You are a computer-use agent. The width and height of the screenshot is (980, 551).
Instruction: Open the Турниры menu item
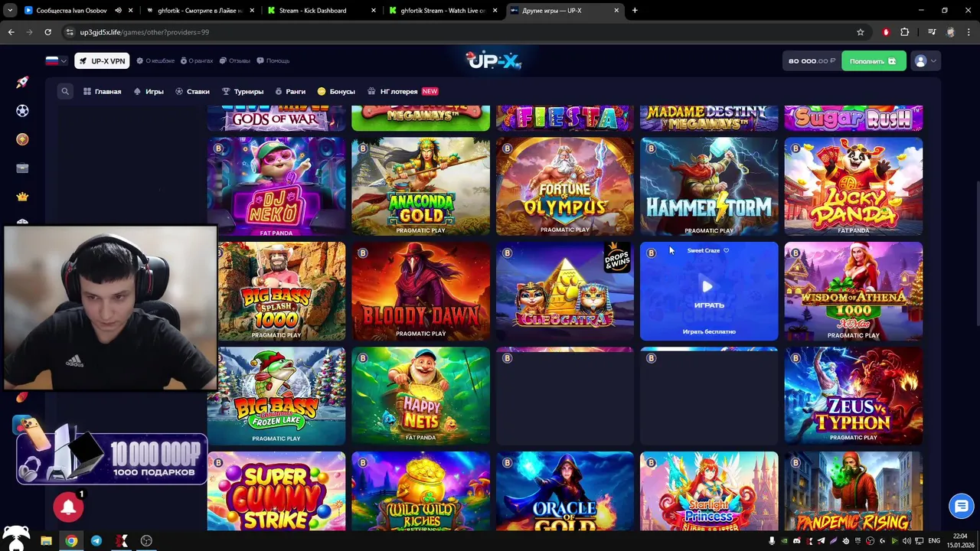point(243,91)
